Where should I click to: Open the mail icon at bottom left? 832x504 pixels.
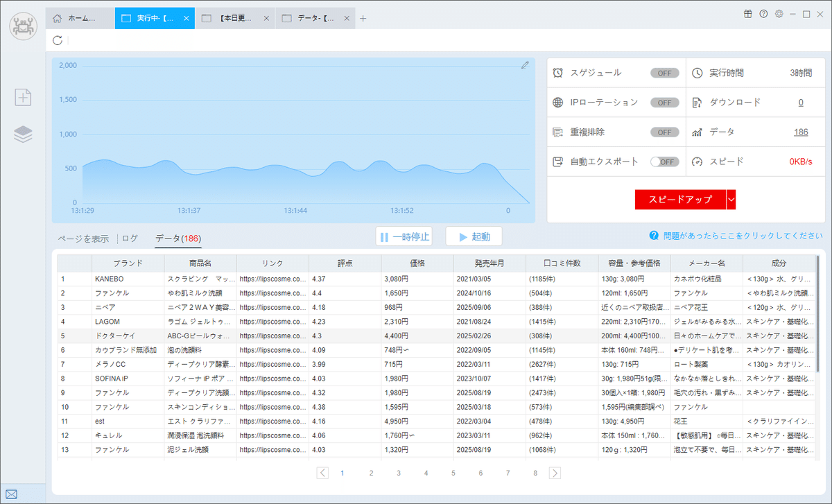(x=10, y=495)
